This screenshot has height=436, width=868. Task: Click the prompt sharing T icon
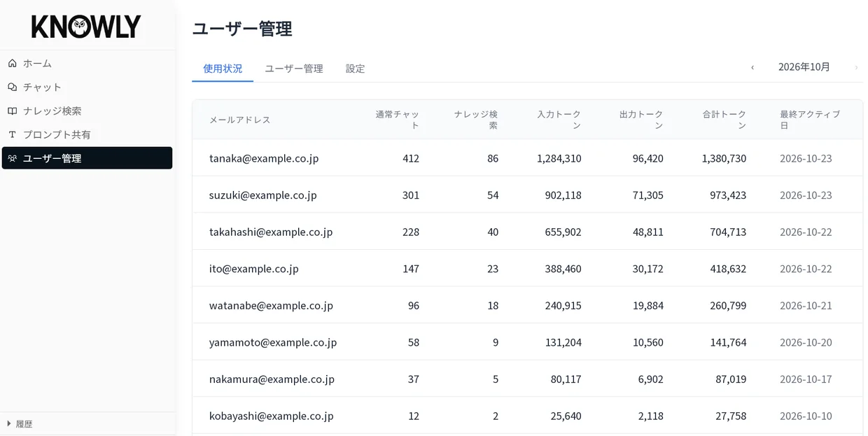[12, 134]
